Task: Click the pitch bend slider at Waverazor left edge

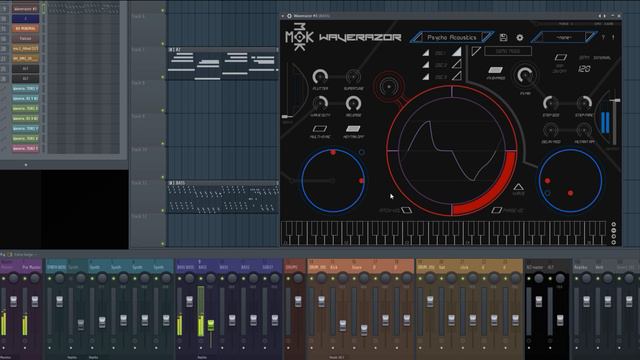Action: tap(287, 117)
